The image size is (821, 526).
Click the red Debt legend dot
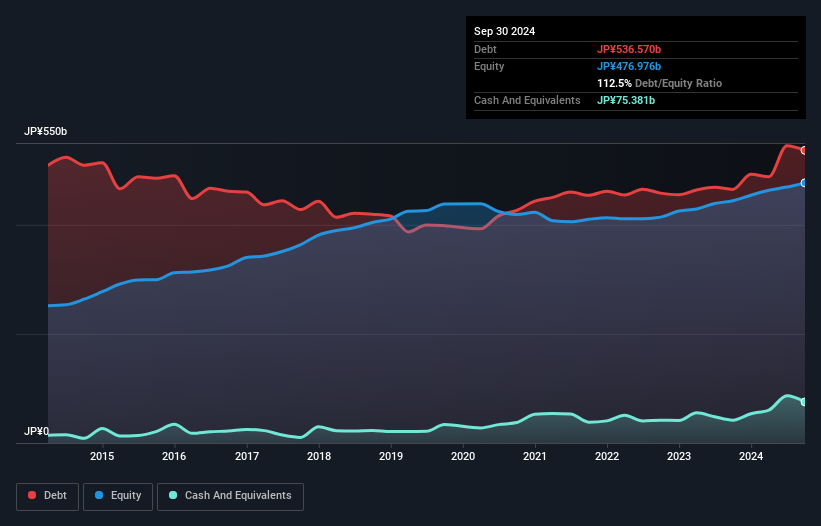click(32, 495)
